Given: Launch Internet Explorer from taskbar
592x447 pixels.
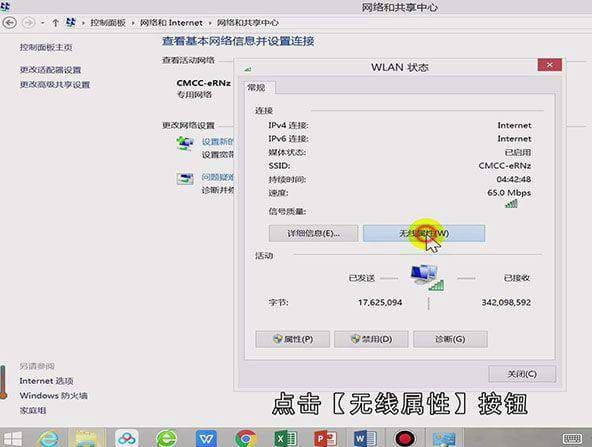Looking at the screenshot, I should (49, 439).
